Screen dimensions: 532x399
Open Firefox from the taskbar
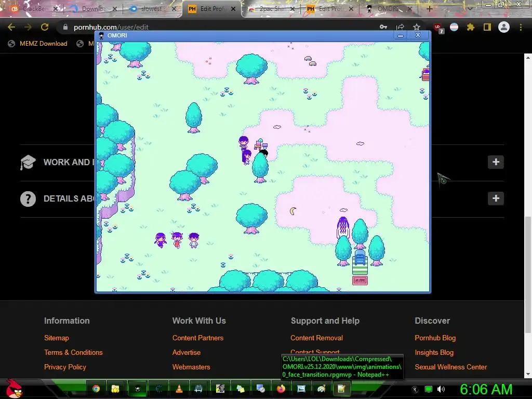281,389
